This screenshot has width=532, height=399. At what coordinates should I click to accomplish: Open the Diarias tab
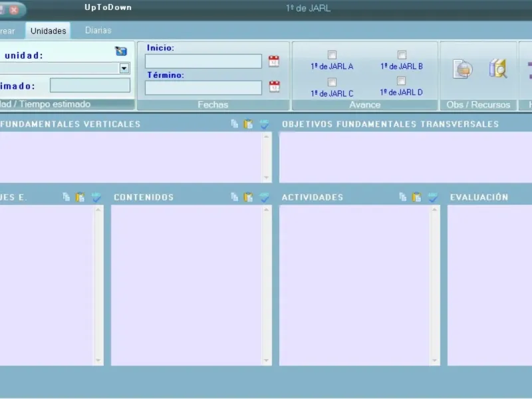[x=98, y=31]
